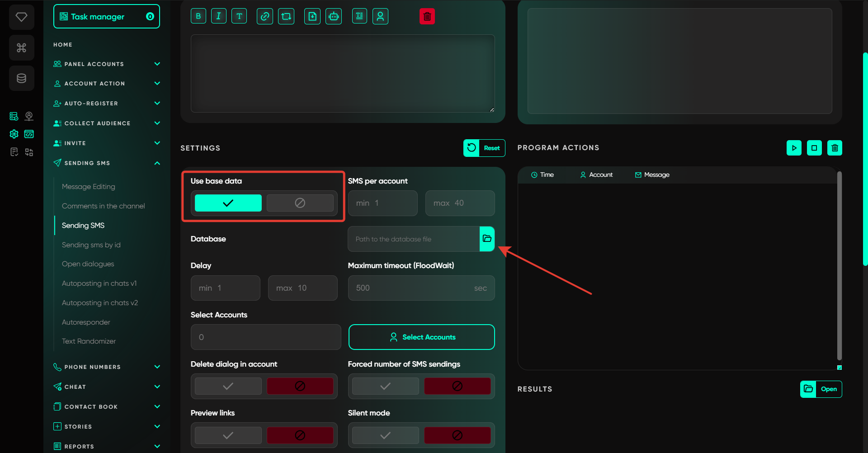The height and width of the screenshot is (453, 868).
Task: Disable the Use base data option
Action: pyautogui.click(x=300, y=203)
